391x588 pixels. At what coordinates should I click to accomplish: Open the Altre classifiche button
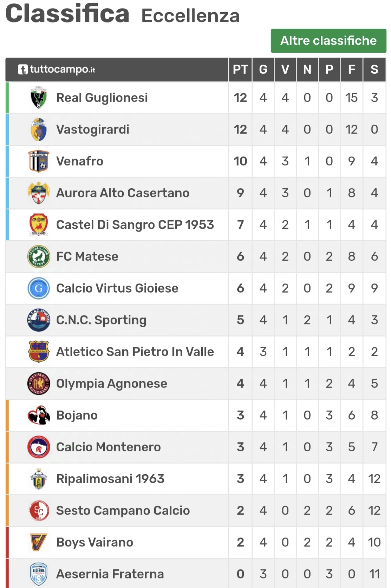coord(328,41)
